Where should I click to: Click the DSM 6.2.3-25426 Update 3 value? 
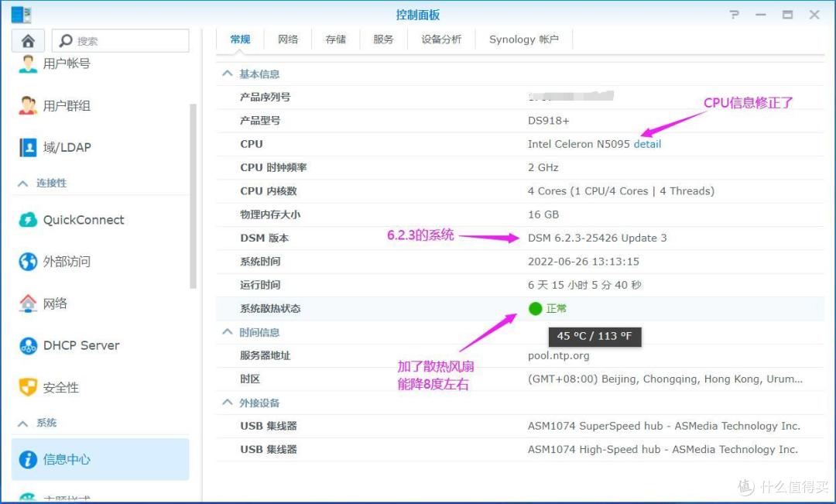point(597,238)
